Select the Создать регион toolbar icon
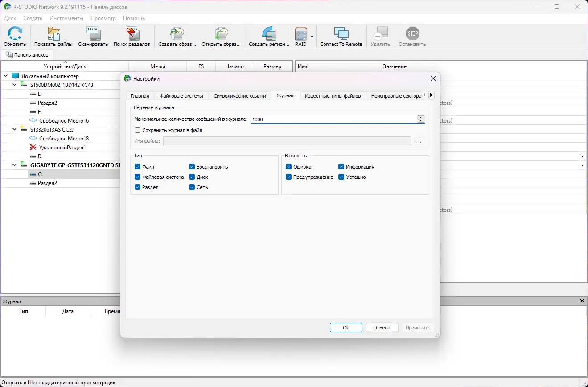588x387 pixels. [269, 34]
